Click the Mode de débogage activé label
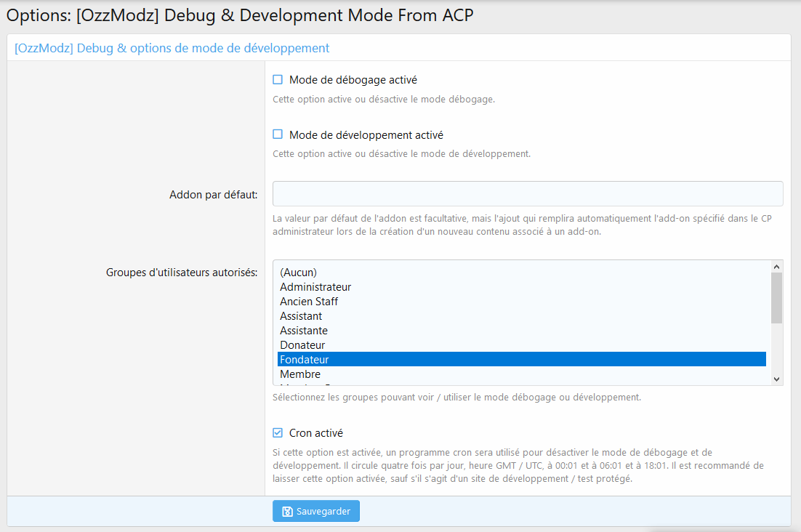Viewport: 801px width, 532px height. pos(353,80)
